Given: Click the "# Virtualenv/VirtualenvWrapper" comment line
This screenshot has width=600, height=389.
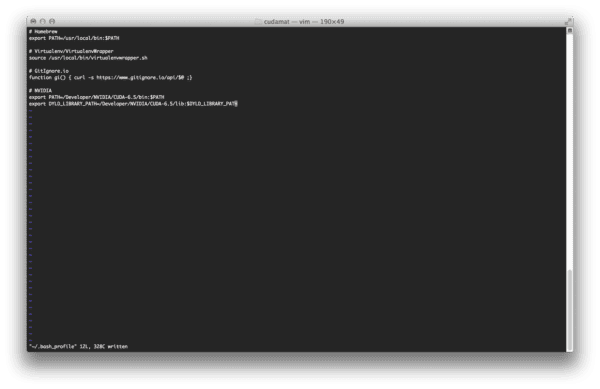Looking at the screenshot, I should (71, 51).
